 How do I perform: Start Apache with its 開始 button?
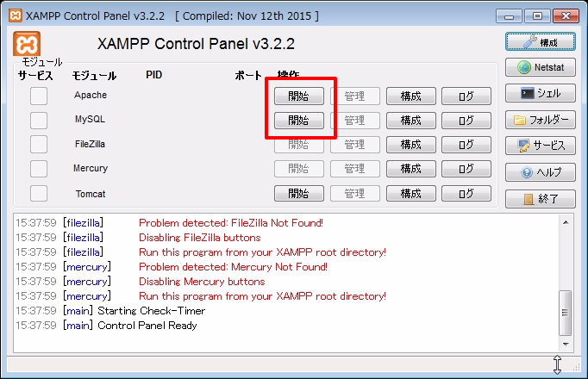(x=299, y=96)
